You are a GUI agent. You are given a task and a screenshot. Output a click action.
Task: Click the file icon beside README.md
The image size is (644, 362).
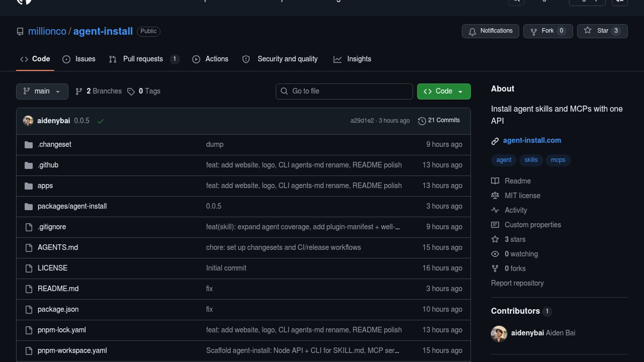(29, 289)
